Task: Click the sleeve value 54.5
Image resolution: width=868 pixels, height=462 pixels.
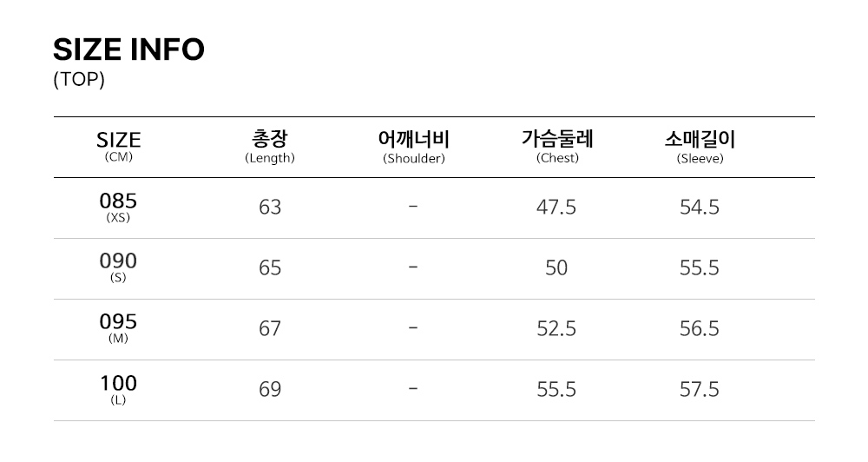Action: (x=700, y=208)
